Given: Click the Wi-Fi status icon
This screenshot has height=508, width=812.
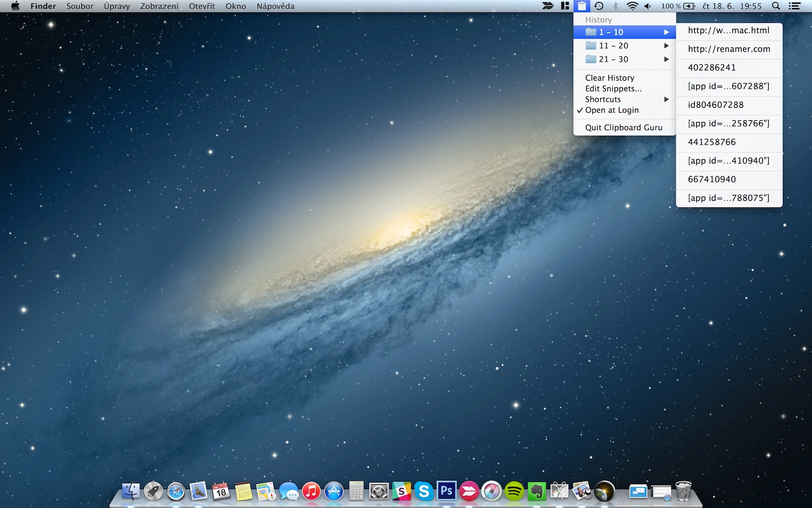Looking at the screenshot, I should coord(632,6).
